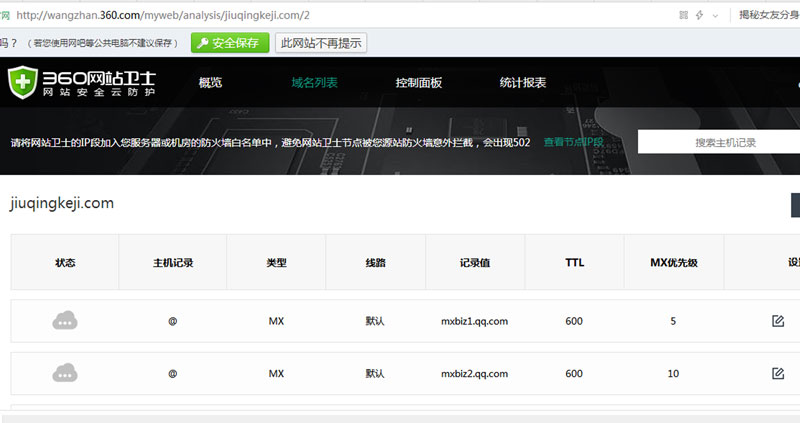Click the lightning speed icon in address bar

699,15
